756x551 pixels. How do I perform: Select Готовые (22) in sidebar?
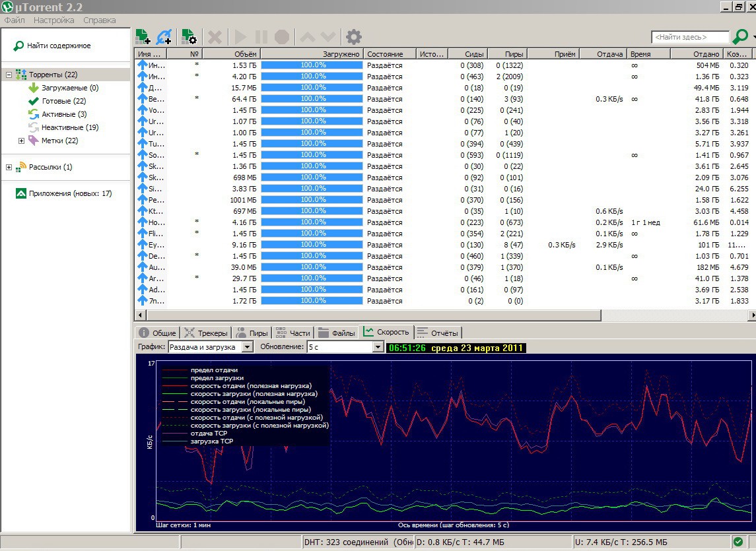point(63,101)
